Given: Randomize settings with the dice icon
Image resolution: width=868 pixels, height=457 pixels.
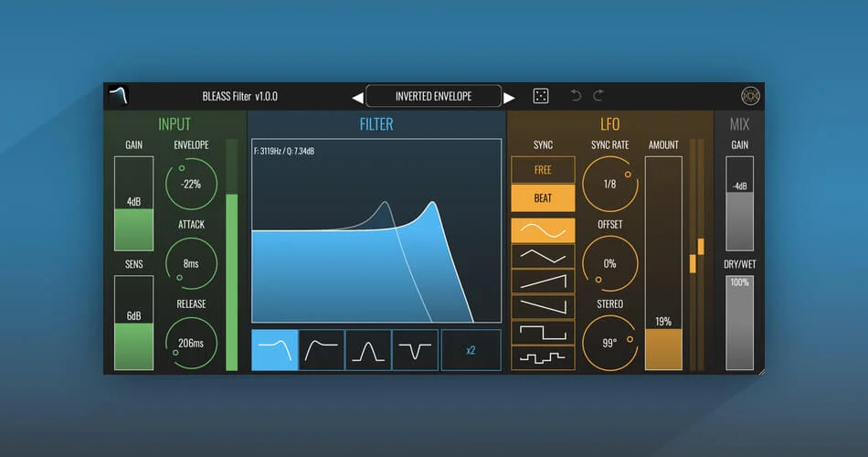Looking at the screenshot, I should (540, 96).
